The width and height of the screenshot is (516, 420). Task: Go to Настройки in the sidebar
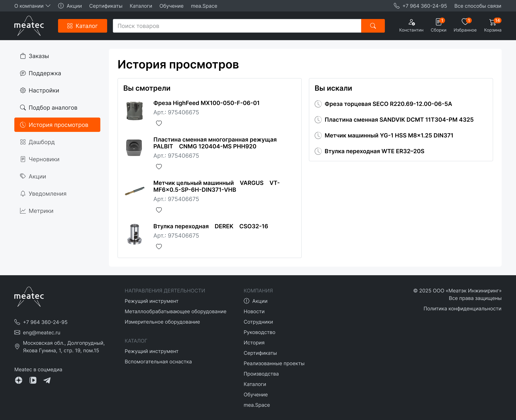[x=44, y=90]
